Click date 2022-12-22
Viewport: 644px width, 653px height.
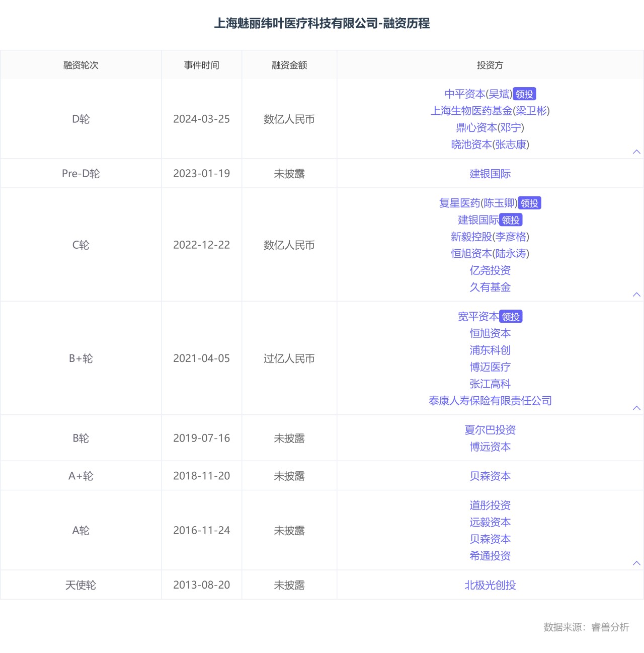point(201,245)
